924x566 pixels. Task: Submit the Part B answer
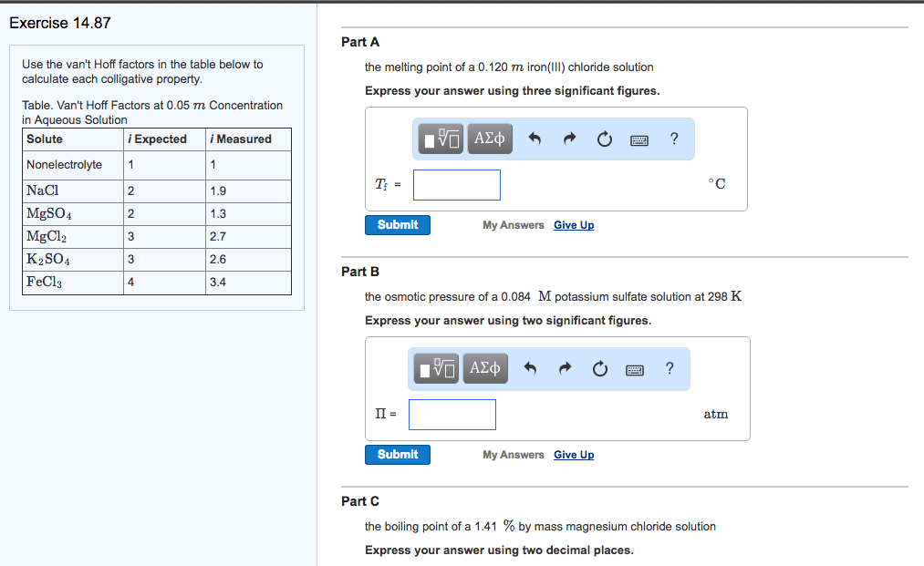[397, 454]
